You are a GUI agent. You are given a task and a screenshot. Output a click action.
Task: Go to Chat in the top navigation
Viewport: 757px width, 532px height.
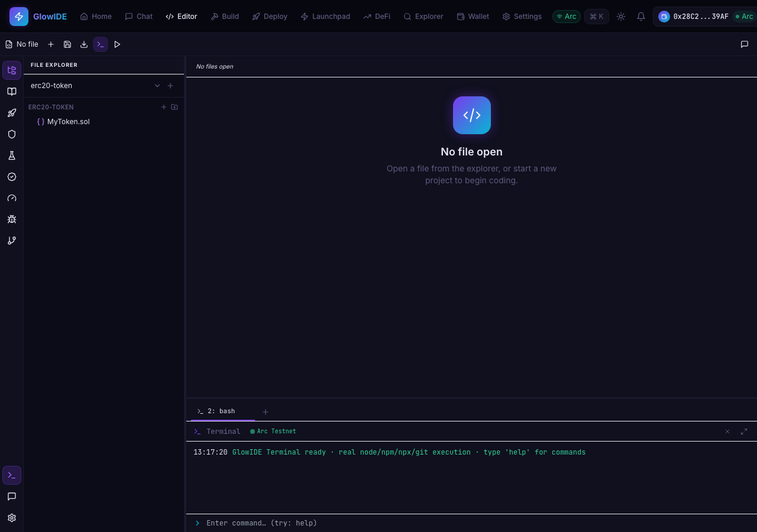pyautogui.click(x=139, y=17)
